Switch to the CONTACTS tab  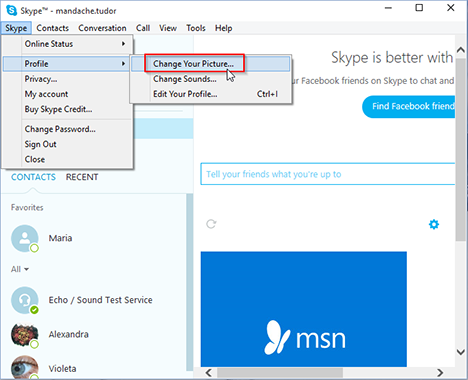[x=33, y=177]
